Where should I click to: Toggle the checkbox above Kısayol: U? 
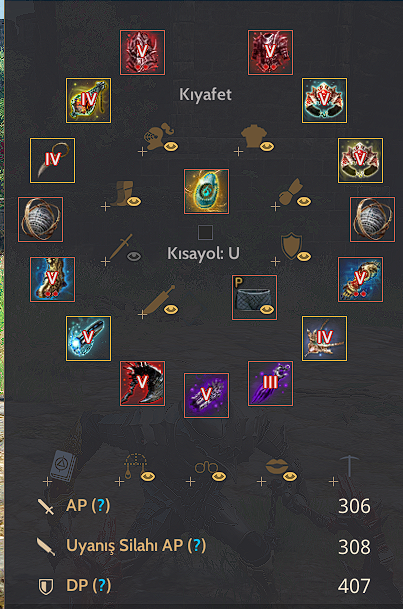205,233
